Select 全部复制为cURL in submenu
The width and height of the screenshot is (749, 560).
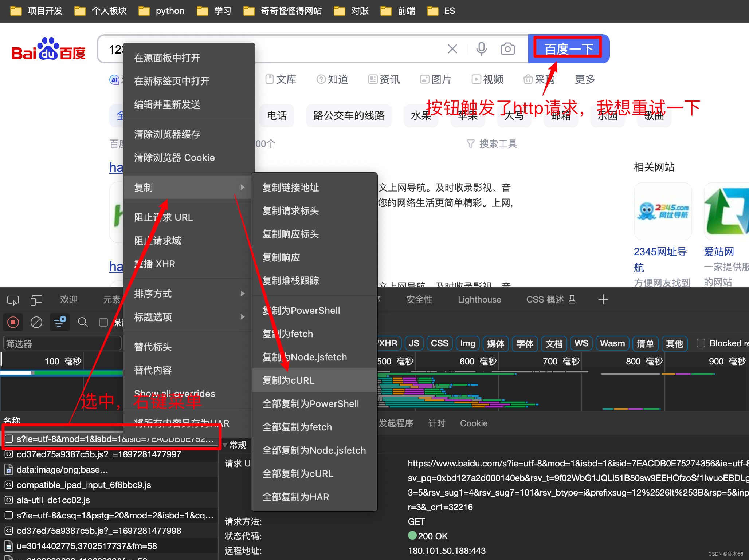(314, 474)
